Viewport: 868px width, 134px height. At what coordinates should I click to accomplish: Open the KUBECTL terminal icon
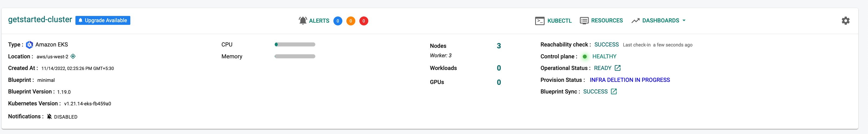pos(539,21)
